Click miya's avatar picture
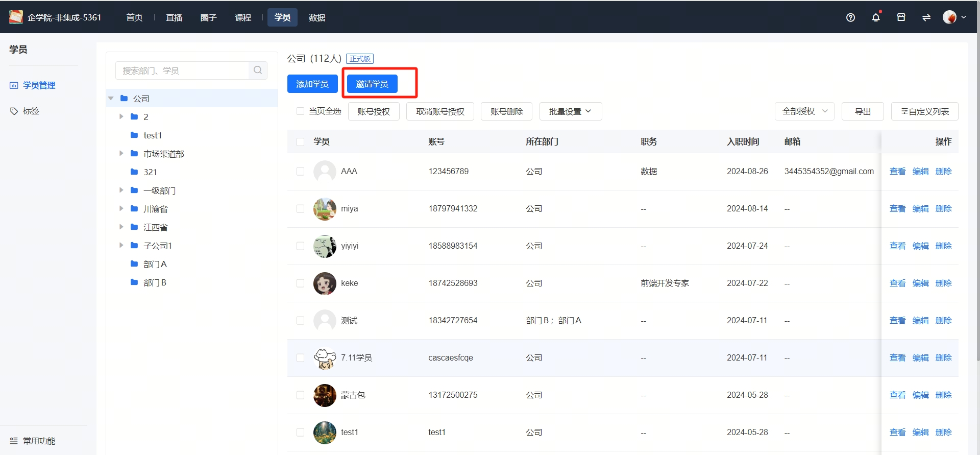Image resolution: width=980 pixels, height=455 pixels. click(325, 209)
